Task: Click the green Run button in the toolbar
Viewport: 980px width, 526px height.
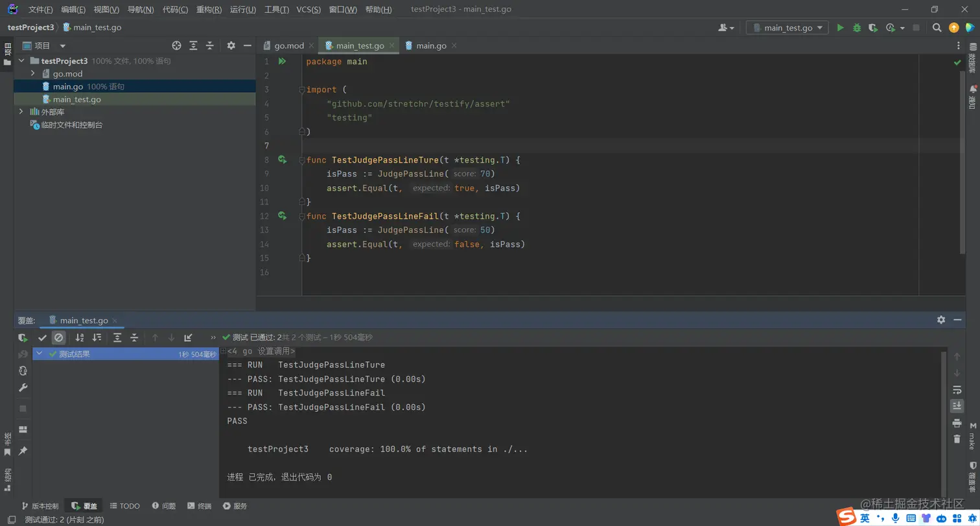Action: [841, 28]
